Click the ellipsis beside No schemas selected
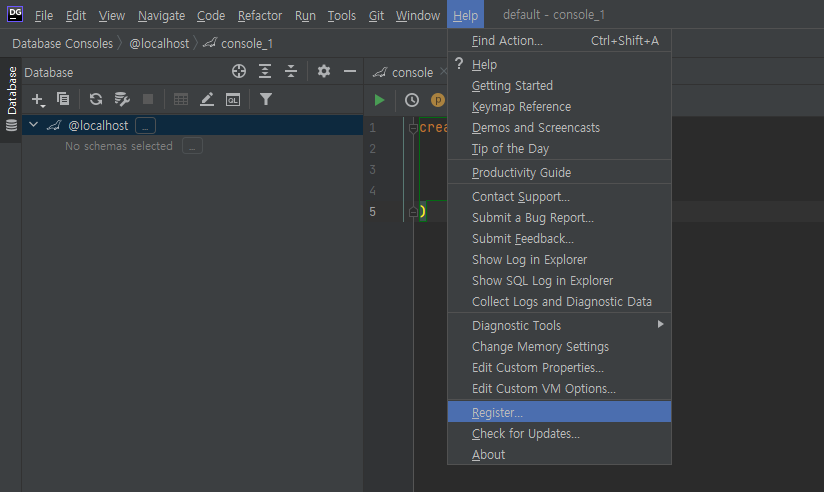 tap(192, 146)
